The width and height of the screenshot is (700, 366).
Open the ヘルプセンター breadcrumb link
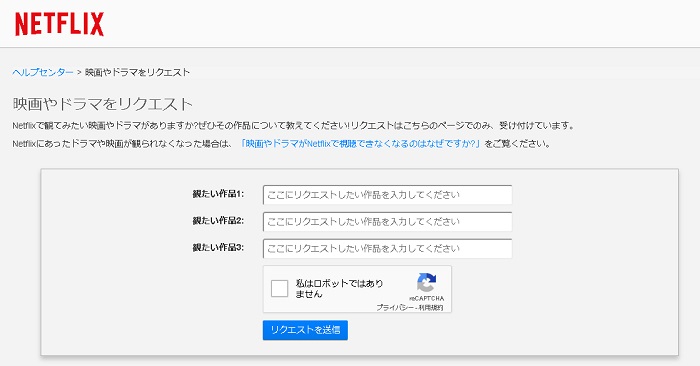point(43,72)
